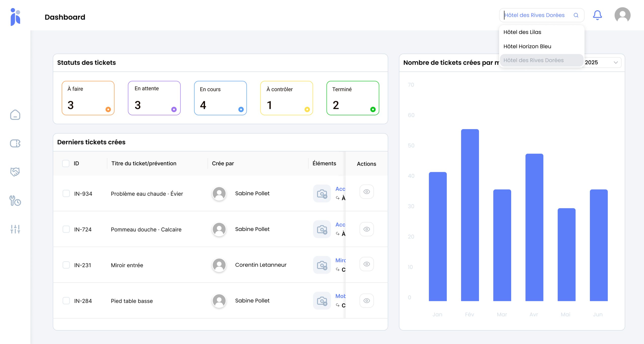The height and width of the screenshot is (344, 644).
Task: Tick the checkbox for ticket IN-284
Action: (x=66, y=301)
